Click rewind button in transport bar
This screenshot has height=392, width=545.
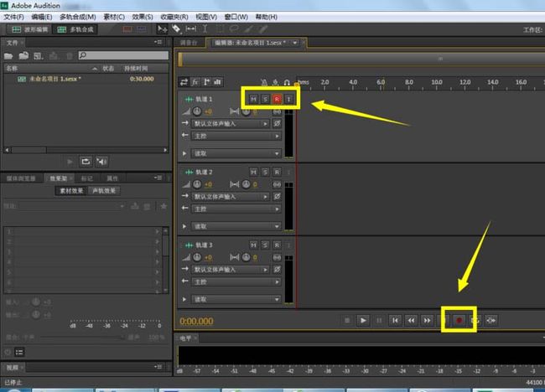[x=411, y=320]
